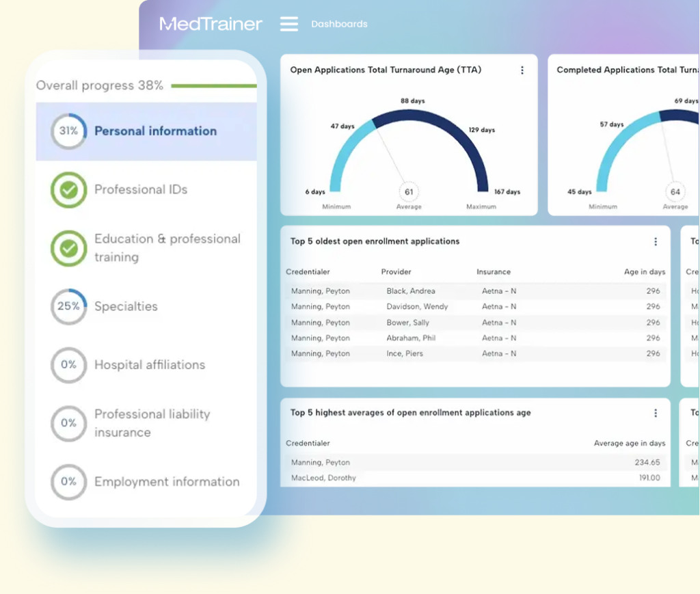700x594 pixels.
Task: Open the Employment information section
Action: (167, 482)
